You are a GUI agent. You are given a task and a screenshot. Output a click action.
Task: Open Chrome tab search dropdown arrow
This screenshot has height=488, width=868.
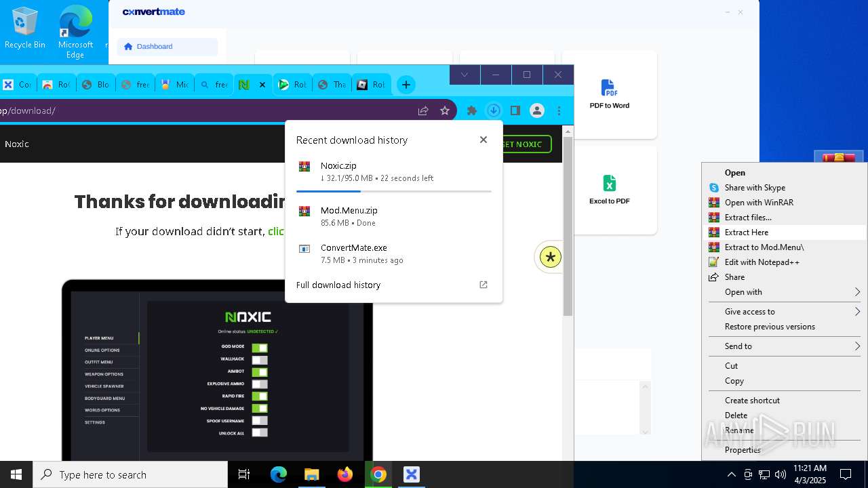pyautogui.click(x=465, y=75)
